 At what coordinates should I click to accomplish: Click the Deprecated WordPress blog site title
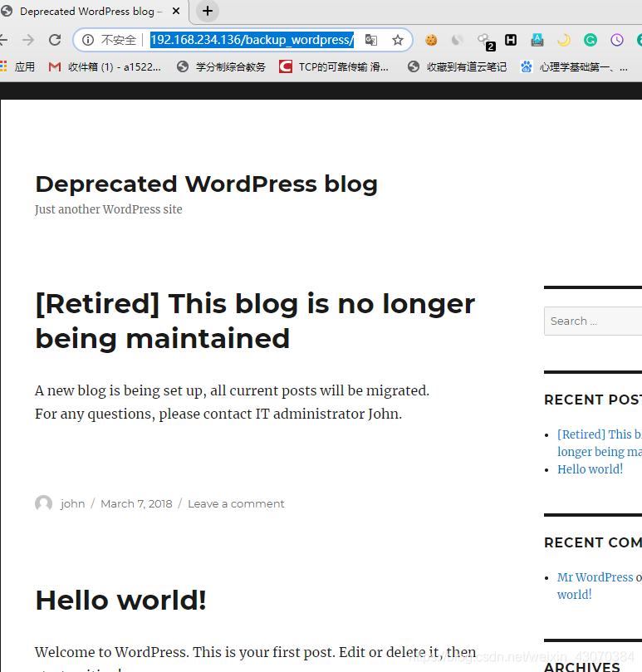(206, 184)
